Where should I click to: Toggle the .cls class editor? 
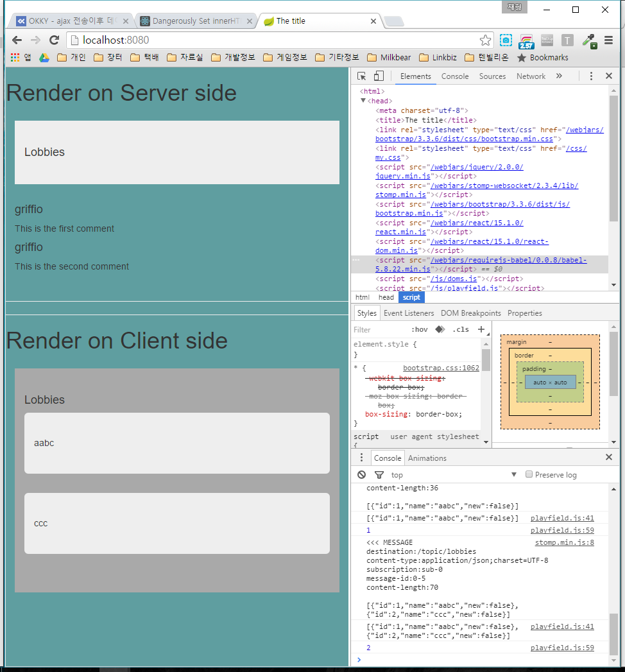[461, 329]
